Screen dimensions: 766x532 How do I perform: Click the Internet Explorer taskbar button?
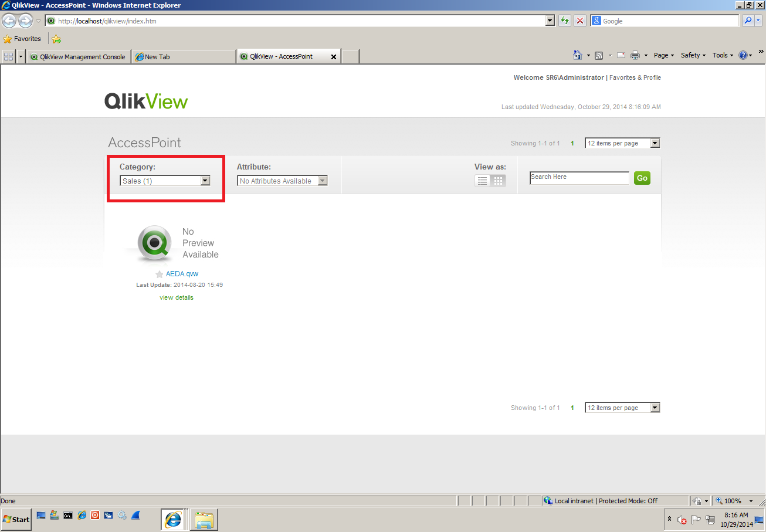point(173,519)
